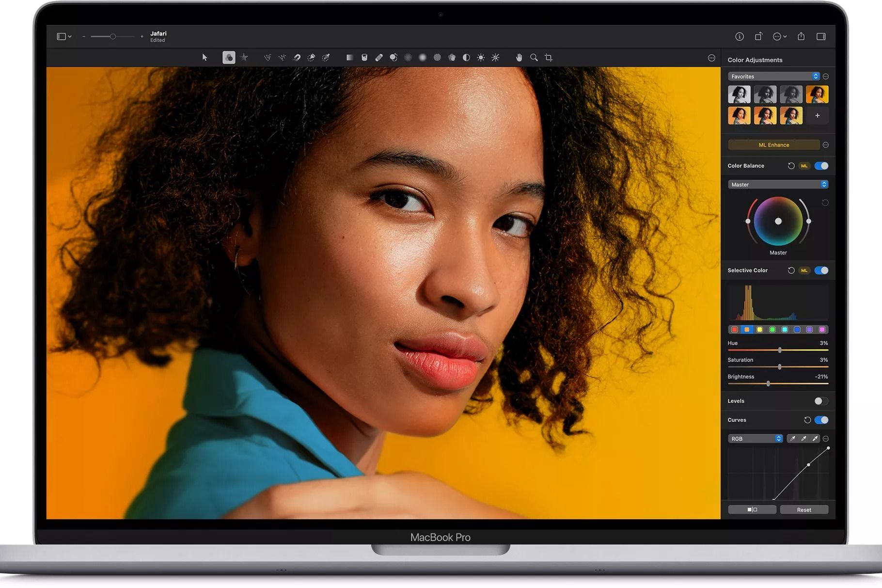Image resolution: width=882 pixels, height=588 pixels.
Task: Click the ML Enhance button
Action: tap(774, 144)
